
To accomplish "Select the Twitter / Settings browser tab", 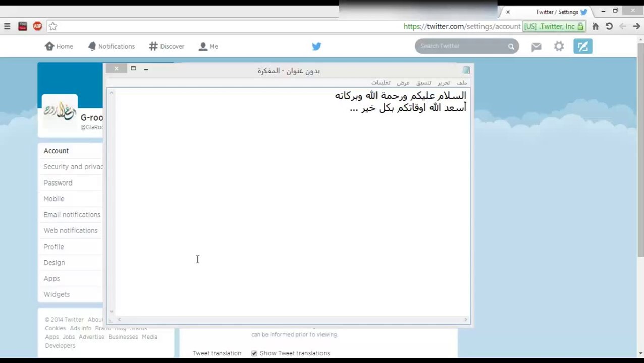I will 557,12.
